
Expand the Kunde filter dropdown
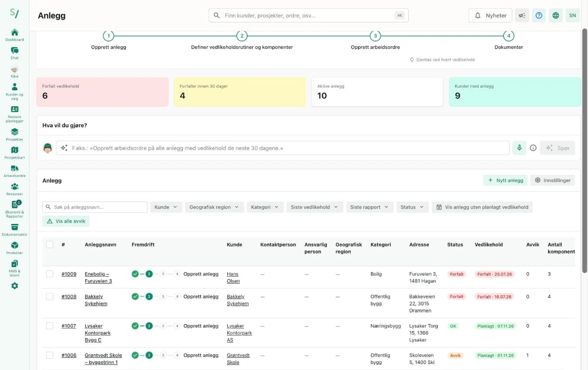166,207
